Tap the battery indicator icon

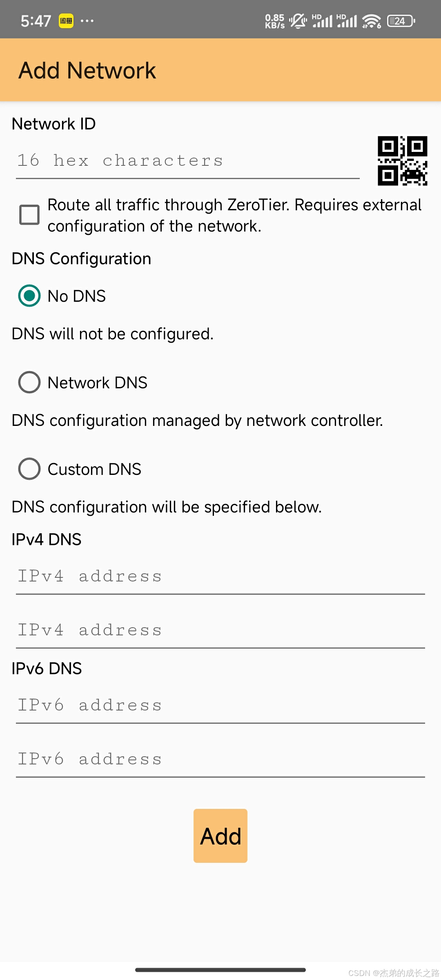pyautogui.click(x=401, y=21)
